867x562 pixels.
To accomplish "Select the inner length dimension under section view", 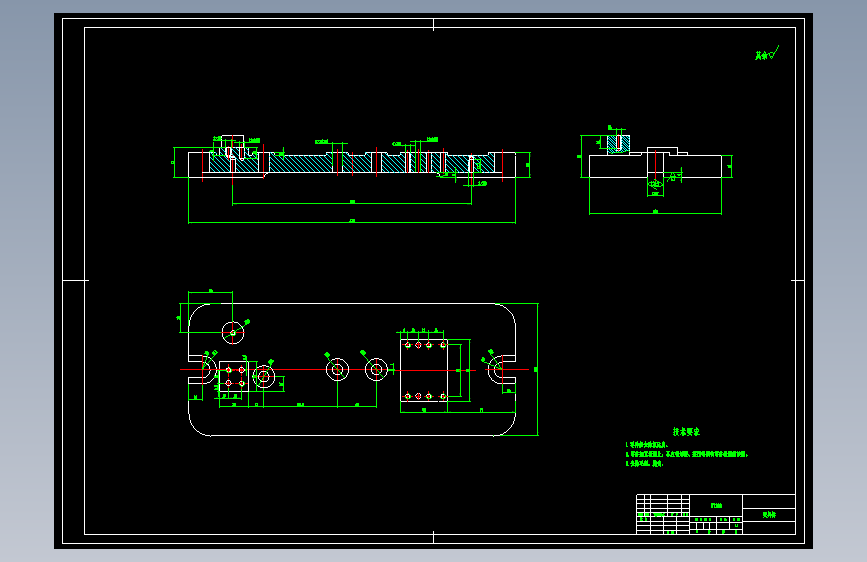I will tap(352, 203).
